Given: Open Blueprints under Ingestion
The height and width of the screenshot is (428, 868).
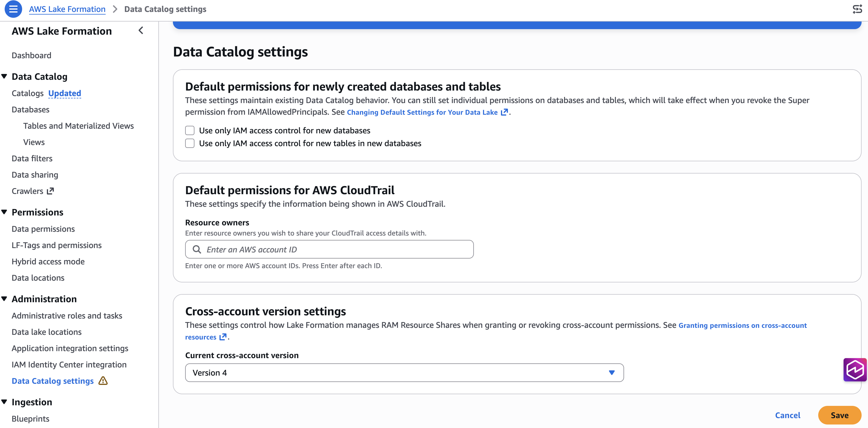Looking at the screenshot, I should tap(30, 419).
